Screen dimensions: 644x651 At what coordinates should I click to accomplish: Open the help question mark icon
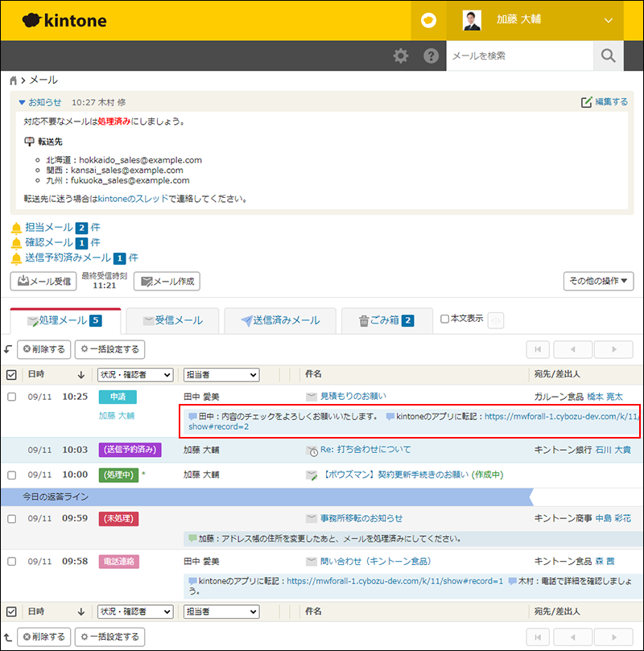(x=431, y=56)
